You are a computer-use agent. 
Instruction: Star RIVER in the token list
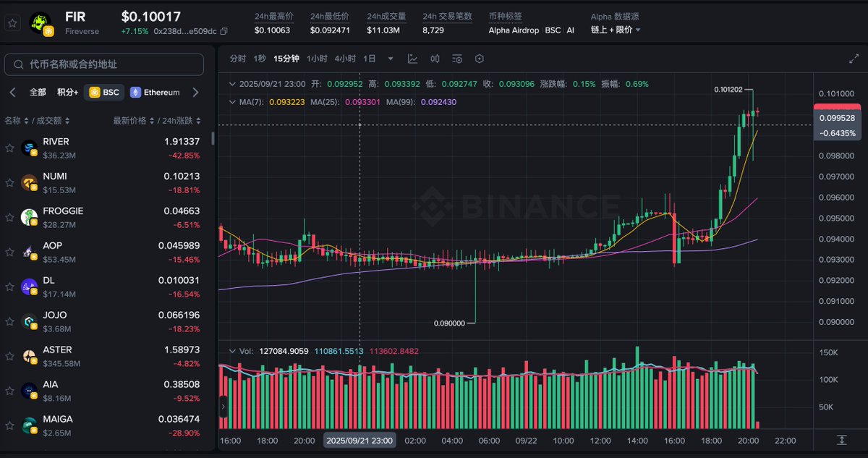coord(9,148)
